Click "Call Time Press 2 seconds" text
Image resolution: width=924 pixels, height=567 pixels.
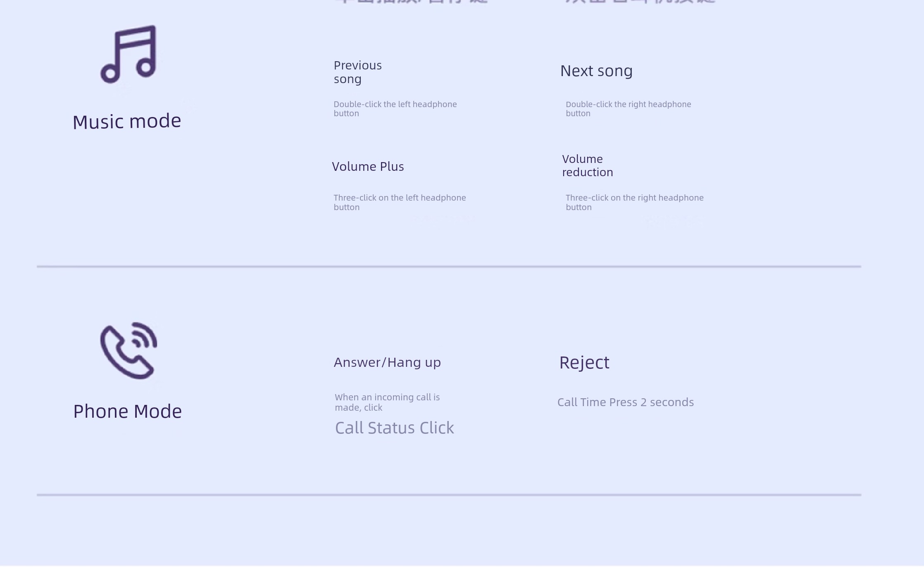point(625,402)
